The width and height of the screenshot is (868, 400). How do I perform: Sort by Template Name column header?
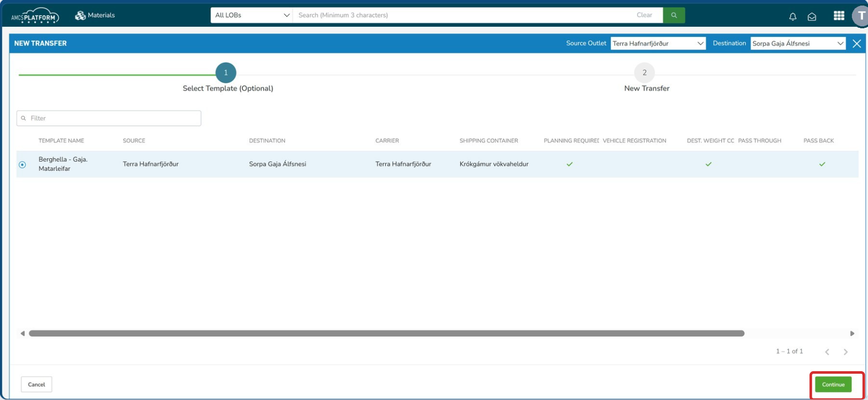pyautogui.click(x=61, y=141)
